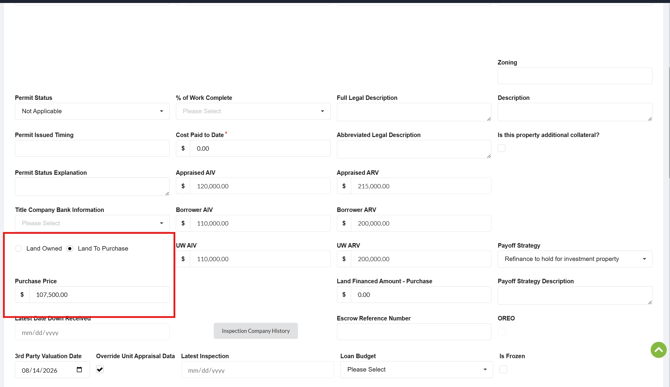This screenshot has width=670, height=387.
Task: Click the UW AIV amount field
Action: point(260,259)
